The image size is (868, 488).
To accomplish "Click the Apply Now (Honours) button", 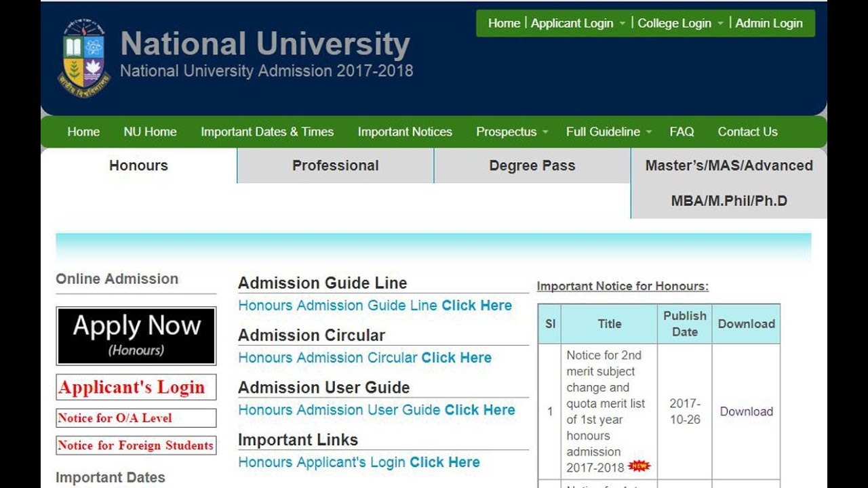I will 136,335.
